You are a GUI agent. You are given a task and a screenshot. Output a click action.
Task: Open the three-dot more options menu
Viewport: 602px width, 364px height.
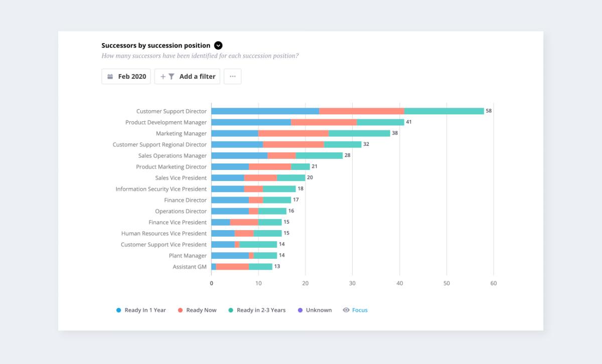point(232,76)
